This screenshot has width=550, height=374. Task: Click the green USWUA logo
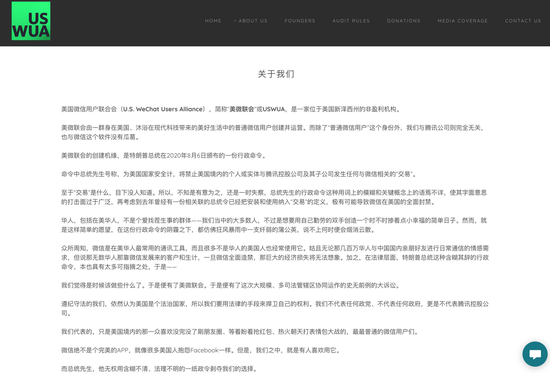31,21
